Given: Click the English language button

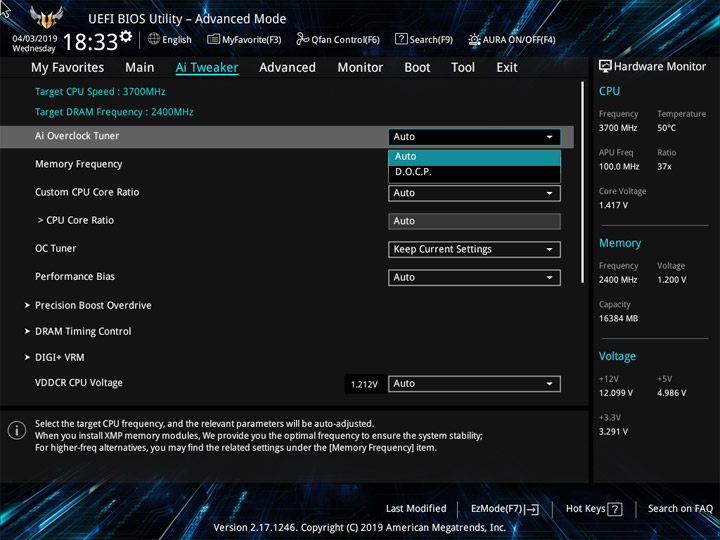Looking at the screenshot, I should (x=170, y=39).
